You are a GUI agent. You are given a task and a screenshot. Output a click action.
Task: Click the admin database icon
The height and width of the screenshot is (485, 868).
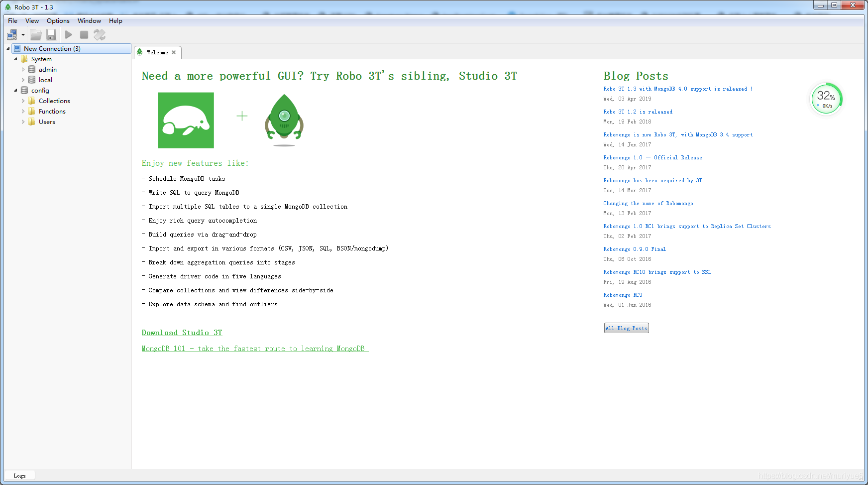(x=32, y=69)
